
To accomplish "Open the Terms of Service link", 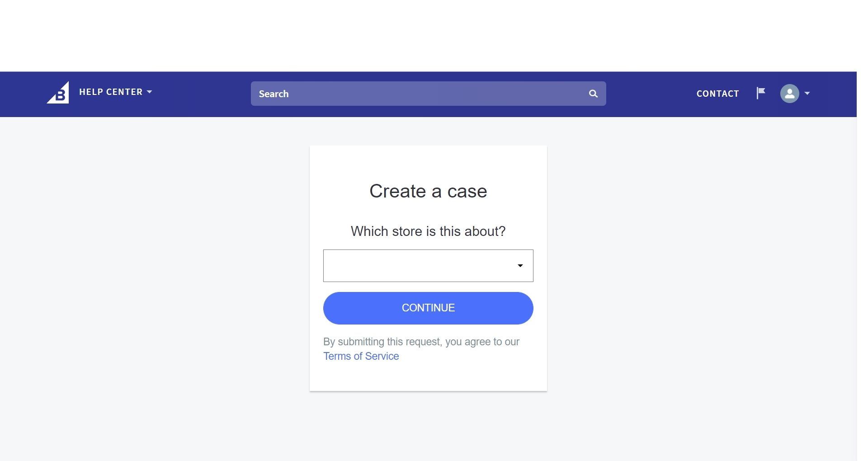I will pos(361,356).
